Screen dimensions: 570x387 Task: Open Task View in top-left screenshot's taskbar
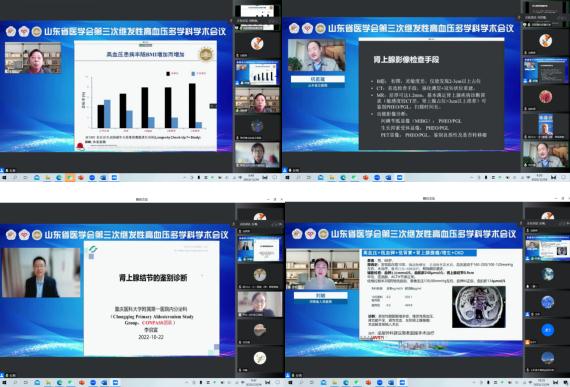(25, 178)
